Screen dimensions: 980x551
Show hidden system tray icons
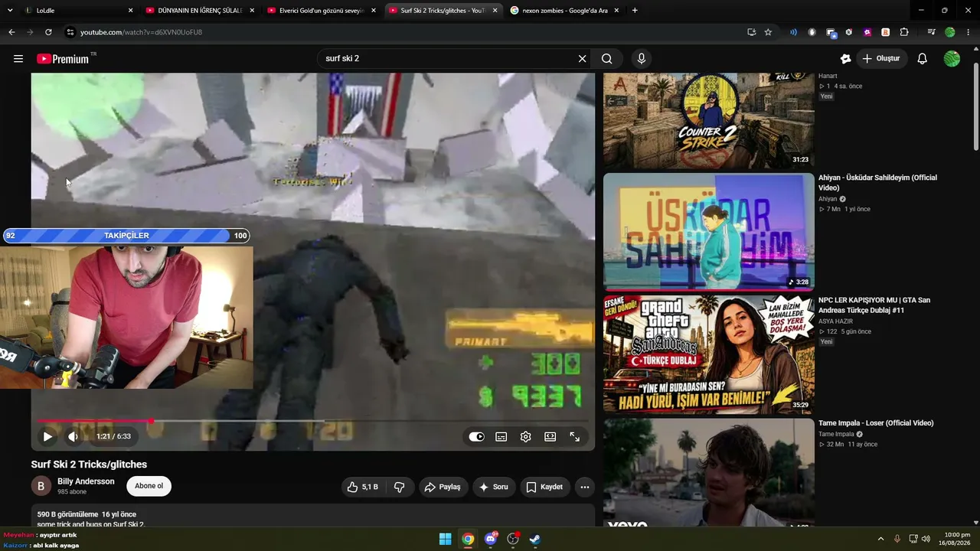pyautogui.click(x=880, y=540)
